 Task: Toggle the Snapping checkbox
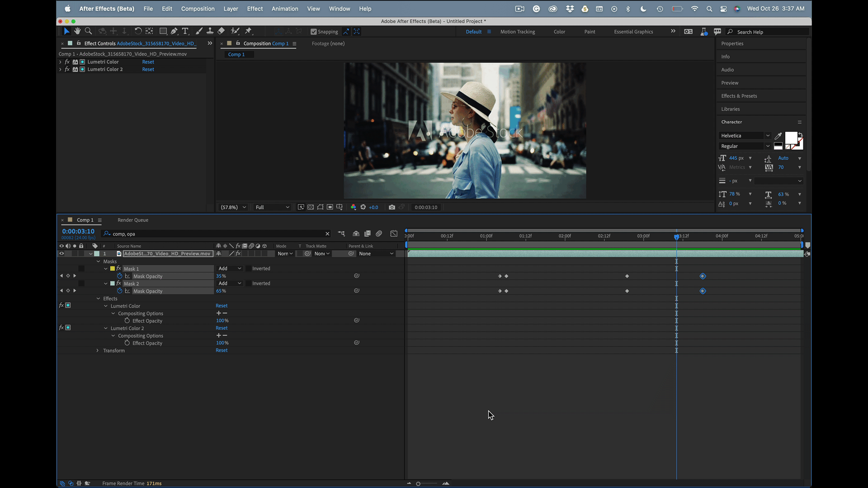tap(314, 32)
